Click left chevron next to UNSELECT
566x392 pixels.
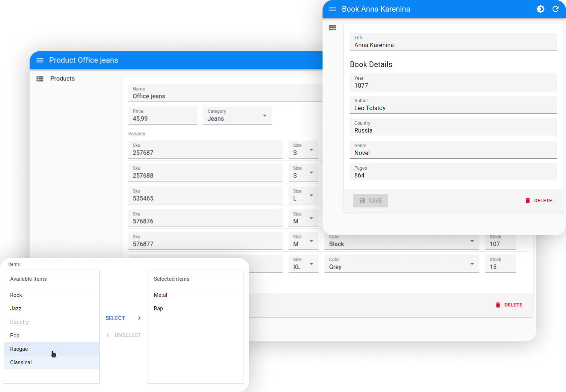(x=108, y=335)
